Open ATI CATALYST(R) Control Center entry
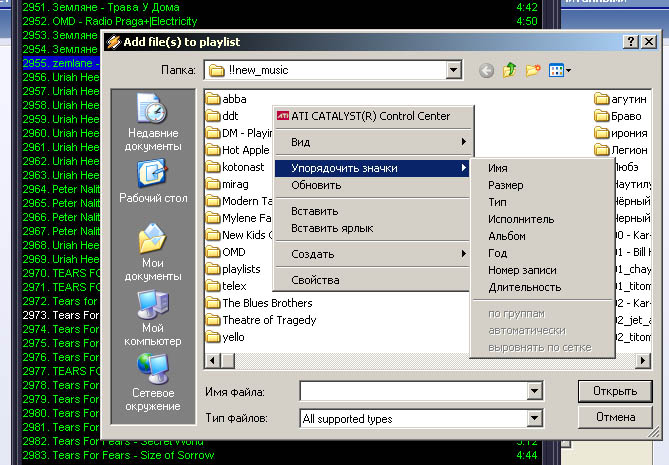The image size is (669, 465). pos(373,116)
